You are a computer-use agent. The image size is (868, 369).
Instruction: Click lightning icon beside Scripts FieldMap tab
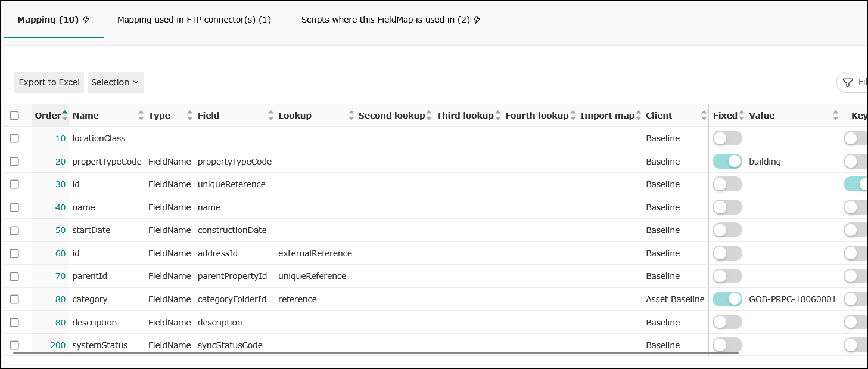pos(477,20)
